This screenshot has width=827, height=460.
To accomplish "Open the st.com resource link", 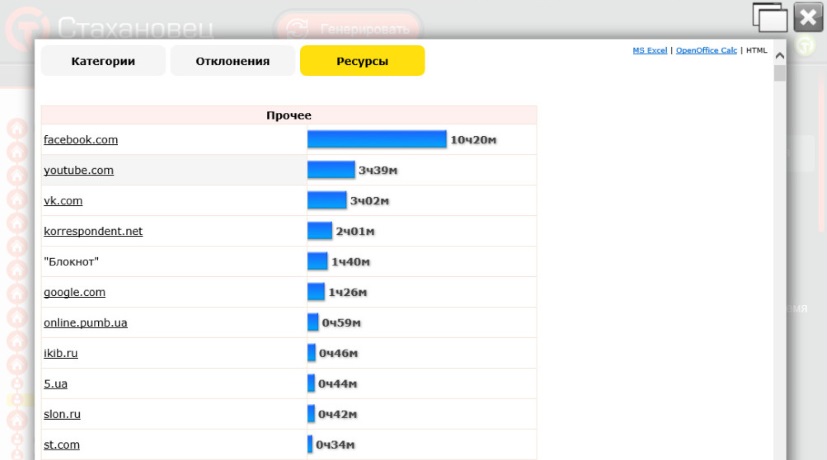I will point(61,445).
